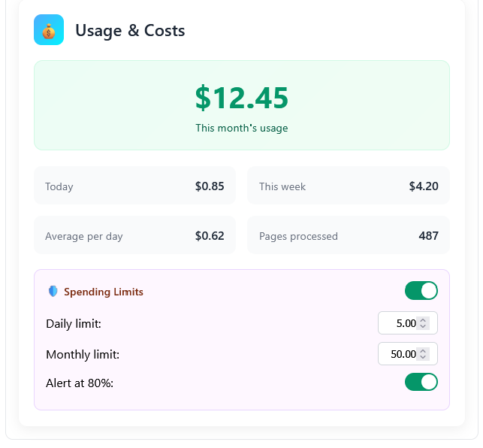Click the shield icon beside Spending Limits
This screenshot has width=483, height=448.
click(53, 292)
